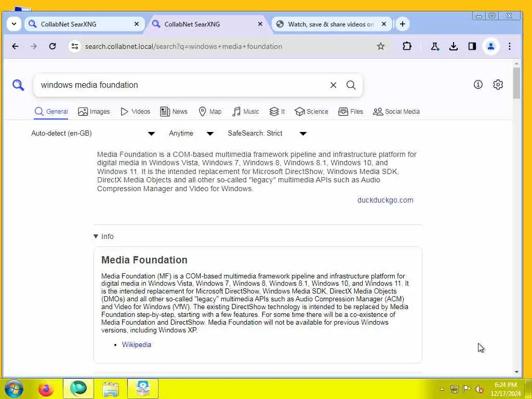Click the SearXNG logo magnifier
This screenshot has height=399, width=532.
coord(18,85)
